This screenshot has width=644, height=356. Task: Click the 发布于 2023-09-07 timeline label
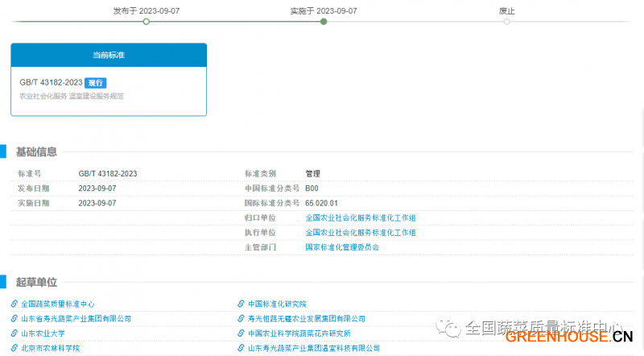pos(147,11)
